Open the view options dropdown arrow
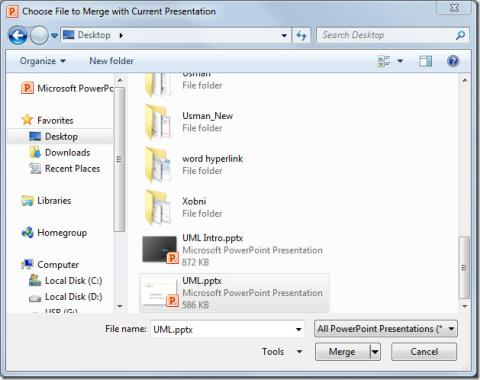 coord(400,61)
